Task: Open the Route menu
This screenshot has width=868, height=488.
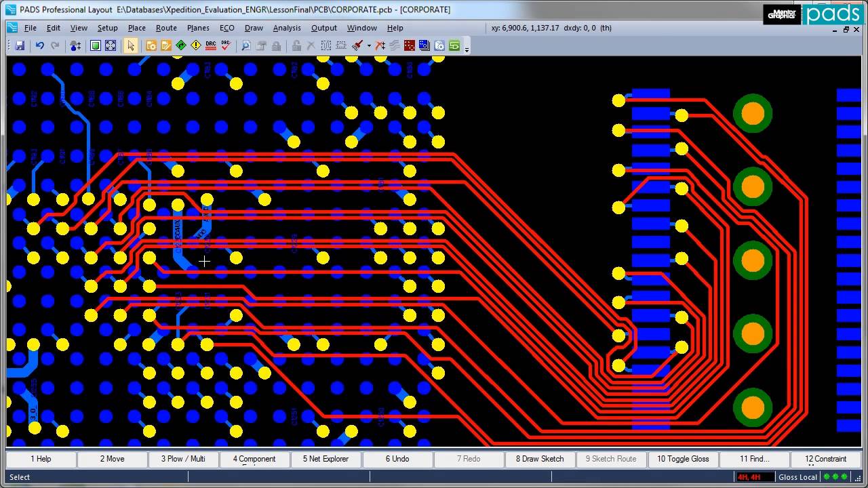Action: click(166, 28)
